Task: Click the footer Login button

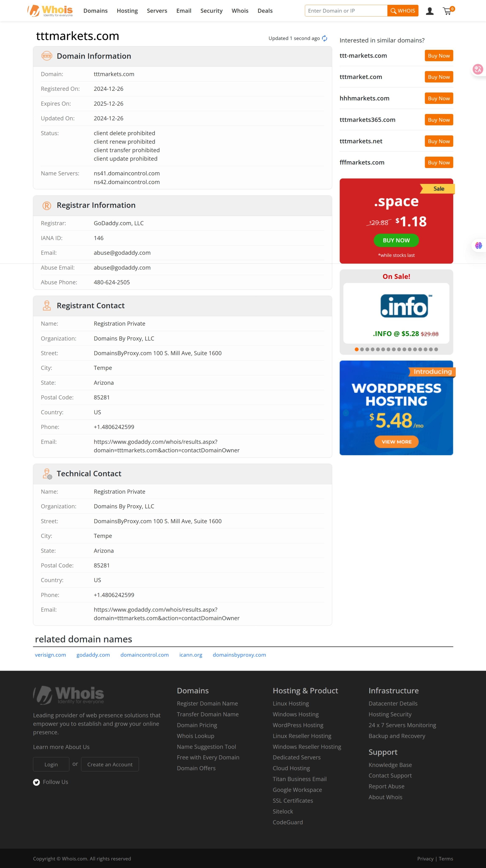Action: (51, 765)
